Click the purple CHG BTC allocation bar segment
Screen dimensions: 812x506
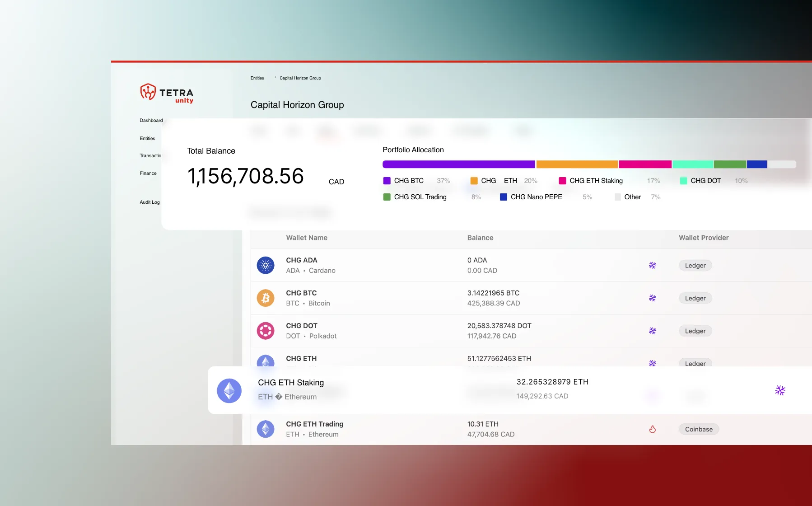point(458,164)
